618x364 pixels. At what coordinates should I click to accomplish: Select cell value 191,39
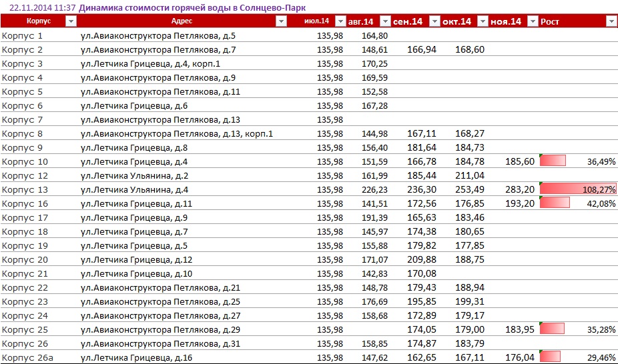pos(375,217)
